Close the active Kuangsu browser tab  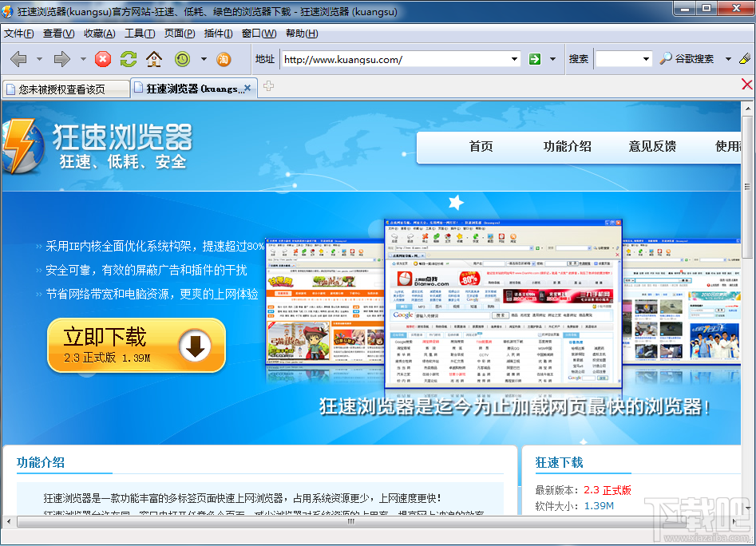247,88
